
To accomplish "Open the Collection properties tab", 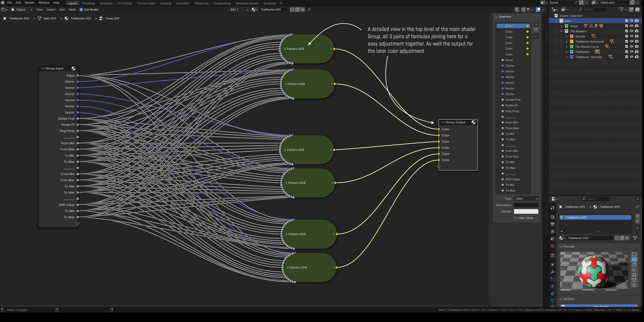I will coord(553,255).
